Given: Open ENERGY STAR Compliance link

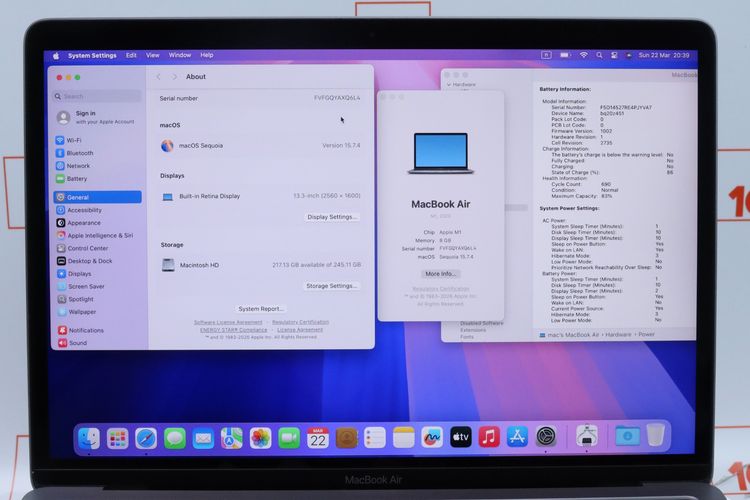Looking at the screenshot, I should [x=233, y=330].
